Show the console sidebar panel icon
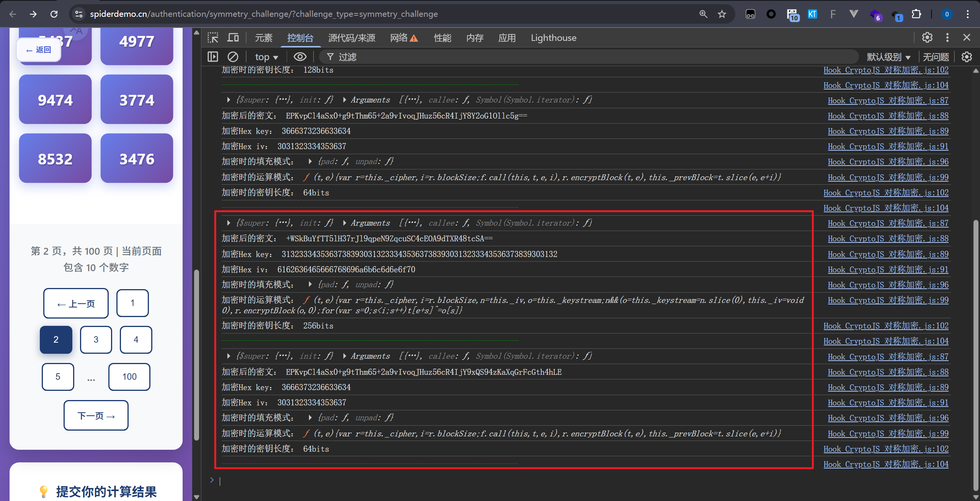Viewport: 980px width, 501px height. (x=213, y=57)
